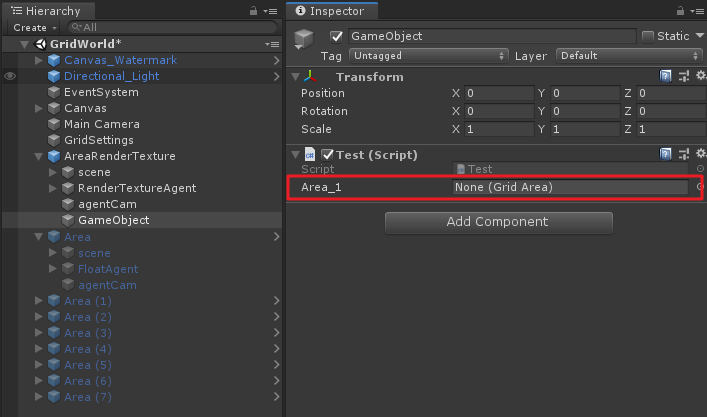Open Test script preset selector icon

pos(684,154)
